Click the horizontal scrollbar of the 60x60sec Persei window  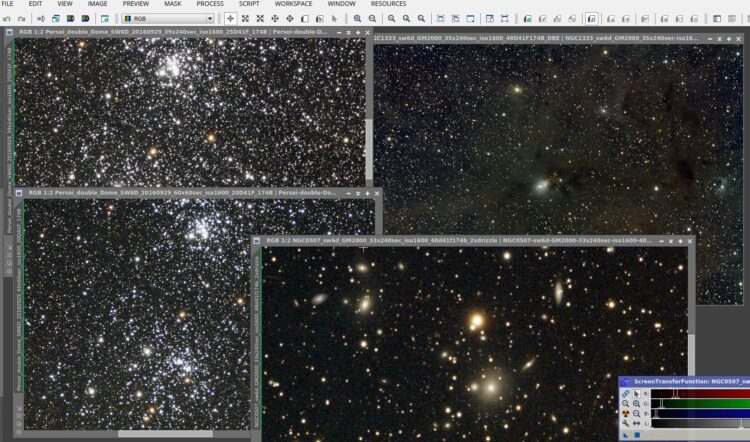165,433
